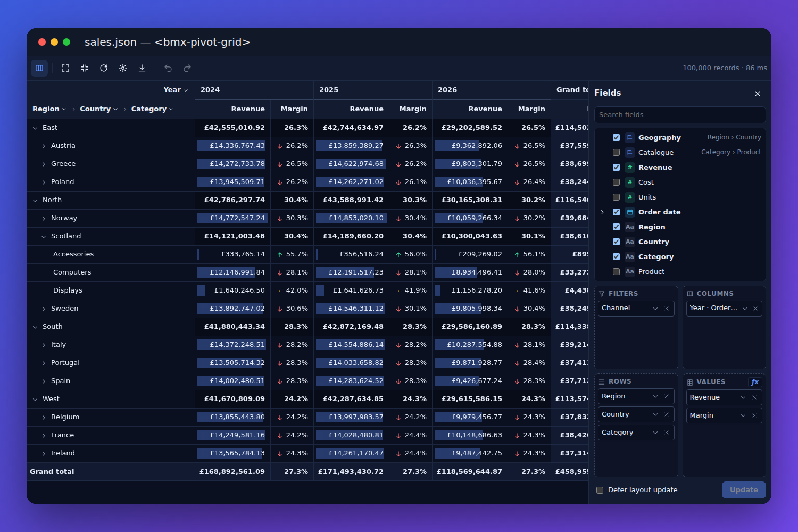
Task: Open the Year column header dropdown
Action: pyautogui.click(x=186, y=90)
